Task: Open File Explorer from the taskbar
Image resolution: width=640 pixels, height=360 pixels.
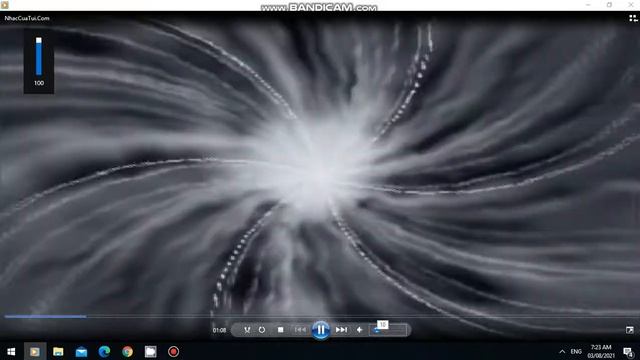Action: pyautogui.click(x=58, y=351)
